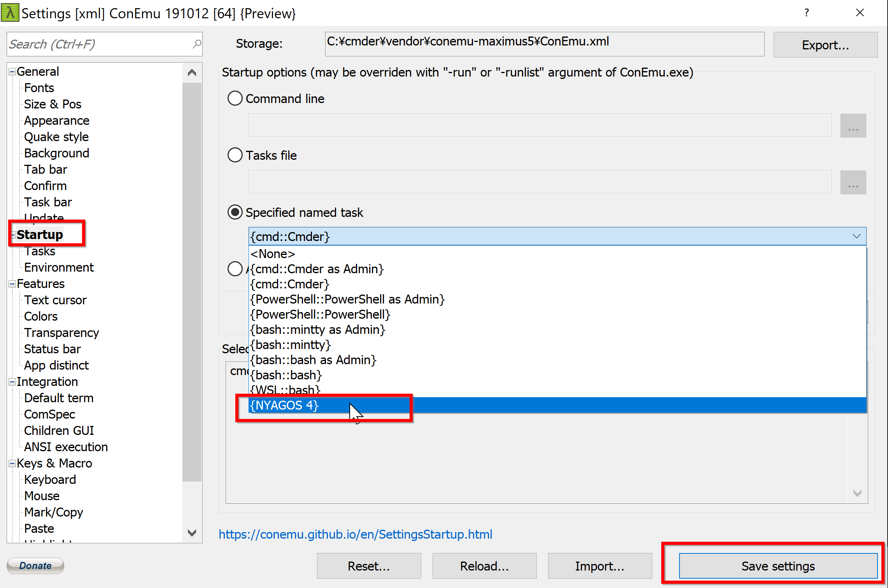The height and width of the screenshot is (588, 888).
Task: Open the Background settings page
Action: tap(56, 153)
